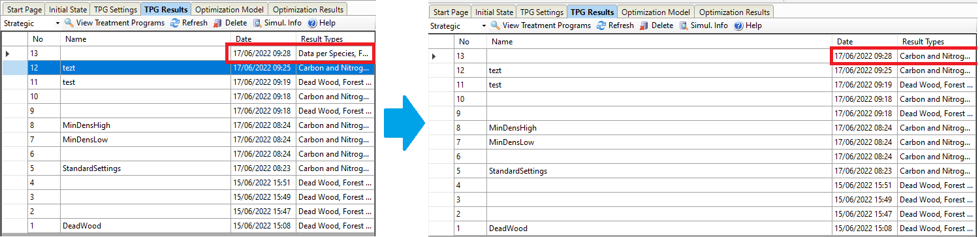
Task: Click date '17/06/2022 08:23' in right window
Action: [865, 171]
